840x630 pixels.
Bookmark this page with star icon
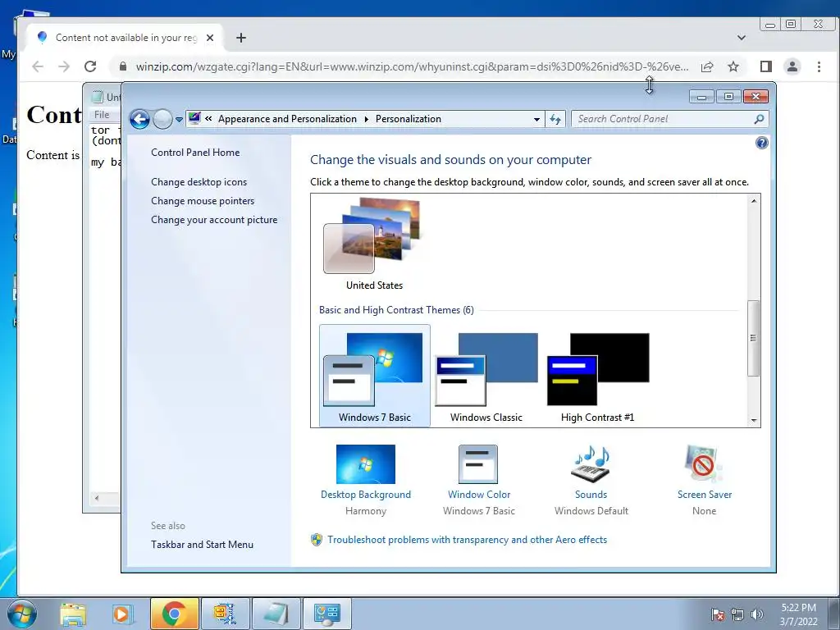tap(733, 66)
